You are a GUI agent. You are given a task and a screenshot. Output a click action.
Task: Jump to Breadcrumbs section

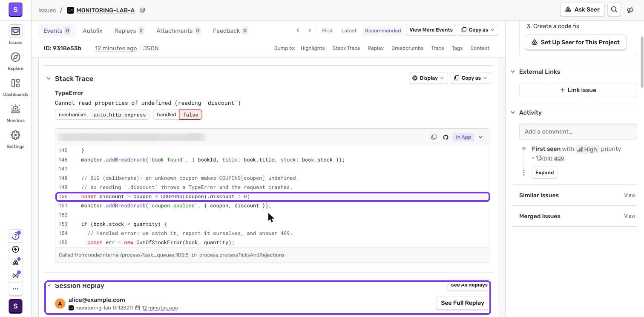(x=407, y=48)
